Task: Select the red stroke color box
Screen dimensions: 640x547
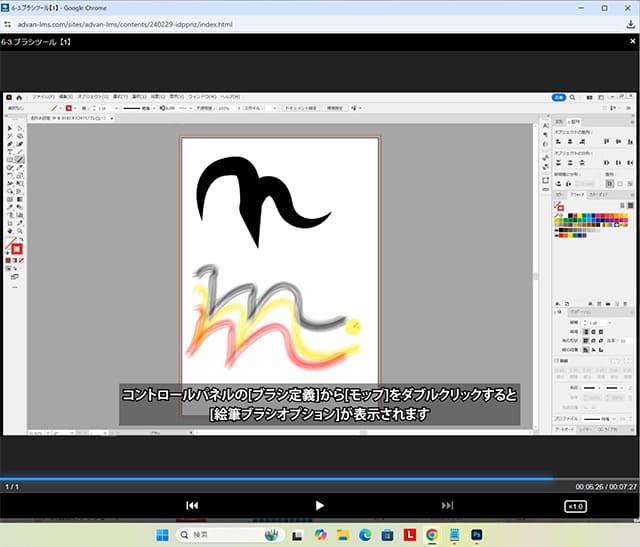Action: pyautogui.click(x=17, y=248)
